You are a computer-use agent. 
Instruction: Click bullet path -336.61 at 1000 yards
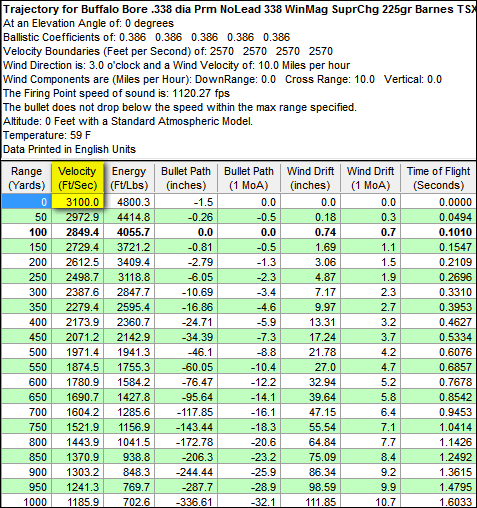pyautogui.click(x=186, y=502)
